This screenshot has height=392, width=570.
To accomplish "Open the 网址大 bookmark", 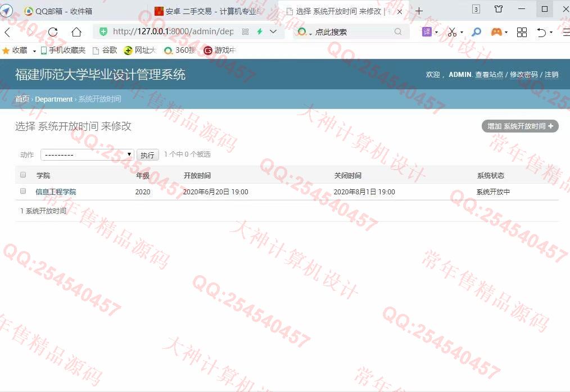I will [140, 51].
